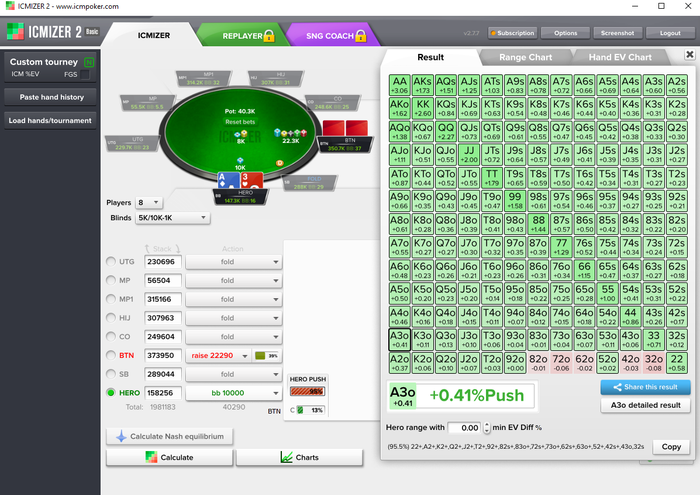Close the result panel with X

(690, 54)
